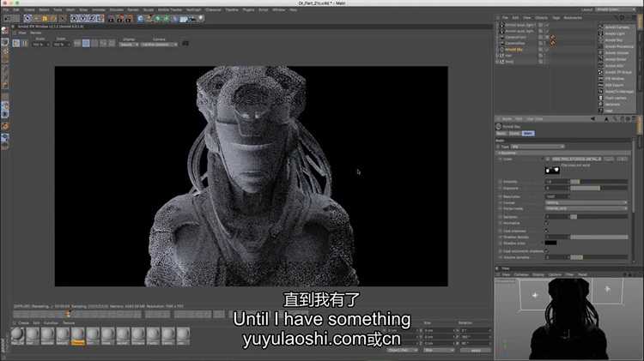Viewport: 644px width, 361px height.
Task: Switch to the Coord. attributes tab
Action: pos(514,133)
